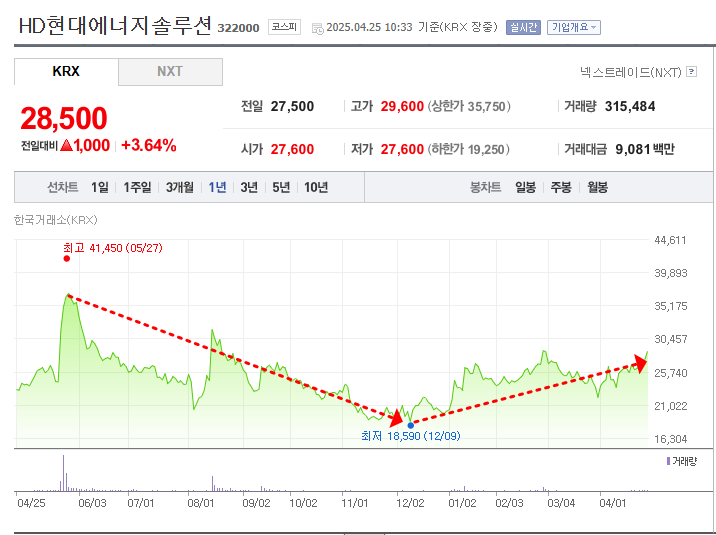Select the 3년 line chart period
Screen dimensions: 716x535
(249, 187)
